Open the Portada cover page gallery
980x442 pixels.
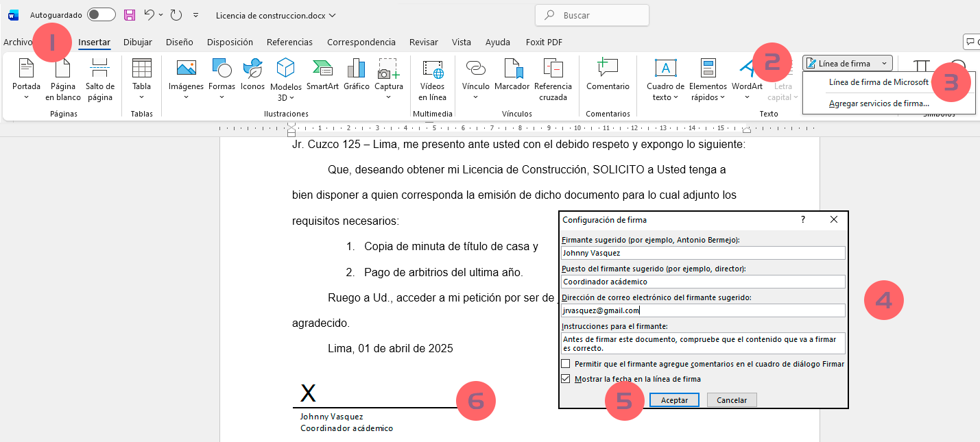(26, 79)
